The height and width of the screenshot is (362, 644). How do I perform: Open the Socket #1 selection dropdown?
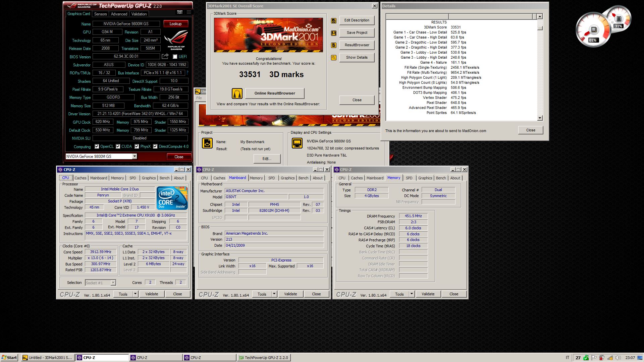click(113, 283)
